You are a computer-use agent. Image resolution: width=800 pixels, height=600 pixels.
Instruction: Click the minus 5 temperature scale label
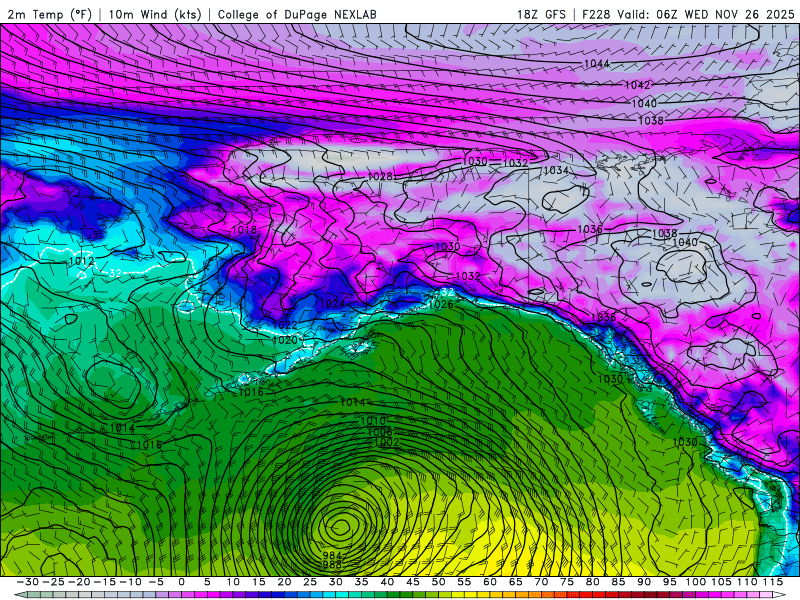tap(156, 582)
